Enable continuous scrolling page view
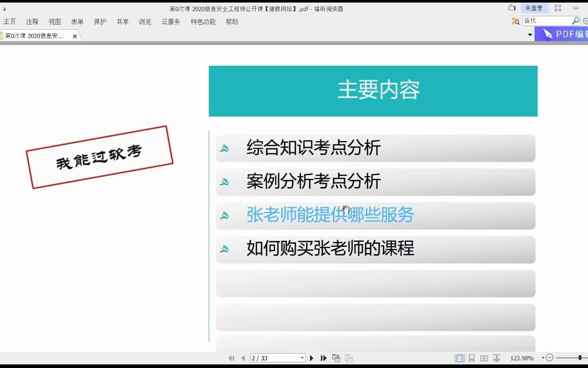588x368 pixels. 471,358
